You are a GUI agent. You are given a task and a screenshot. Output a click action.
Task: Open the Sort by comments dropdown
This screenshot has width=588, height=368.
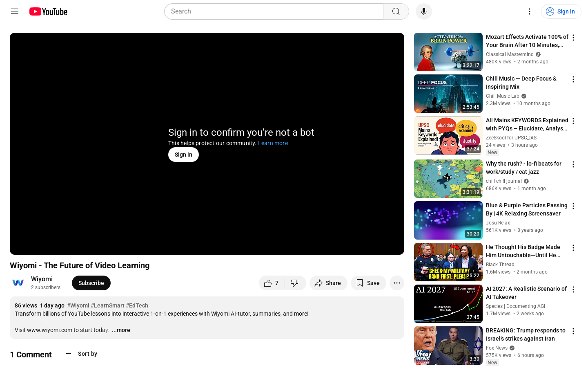tap(82, 354)
